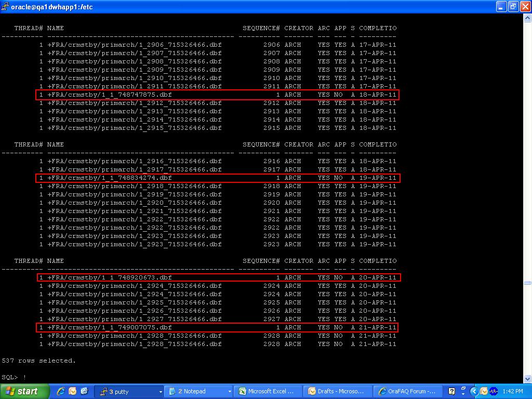Launch Outlook from the quick launch bar
Viewport: 532px width, 399px height.
click(73, 391)
